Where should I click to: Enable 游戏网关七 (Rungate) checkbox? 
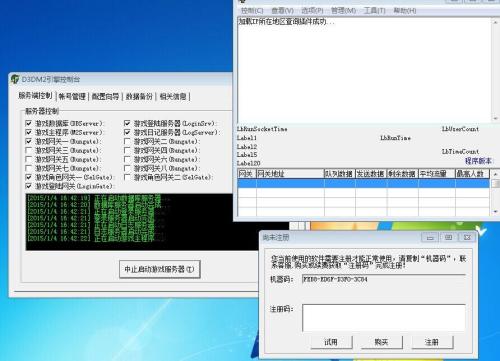click(29, 168)
